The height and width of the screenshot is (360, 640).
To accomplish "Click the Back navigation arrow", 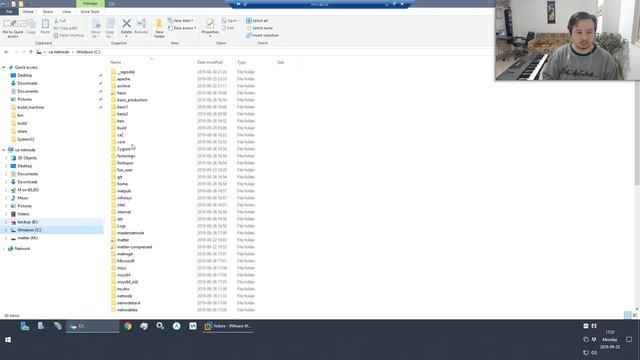I will coord(6,52).
